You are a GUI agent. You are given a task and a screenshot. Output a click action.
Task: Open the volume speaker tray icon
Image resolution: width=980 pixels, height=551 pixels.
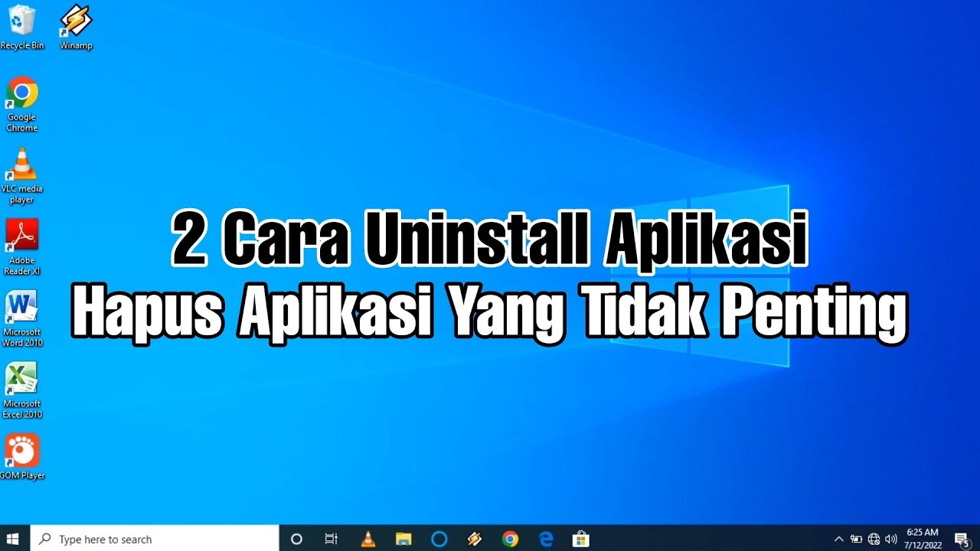[890, 539]
